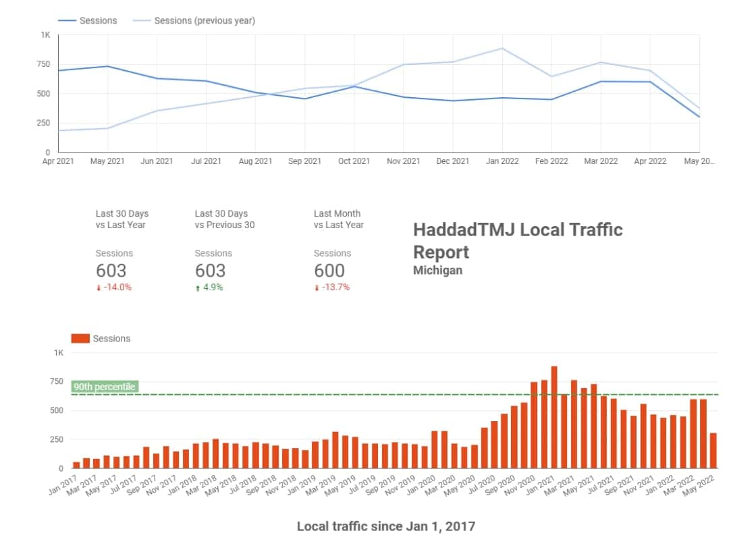Click the 'Jan 2017' bar chart axis label

63,485
